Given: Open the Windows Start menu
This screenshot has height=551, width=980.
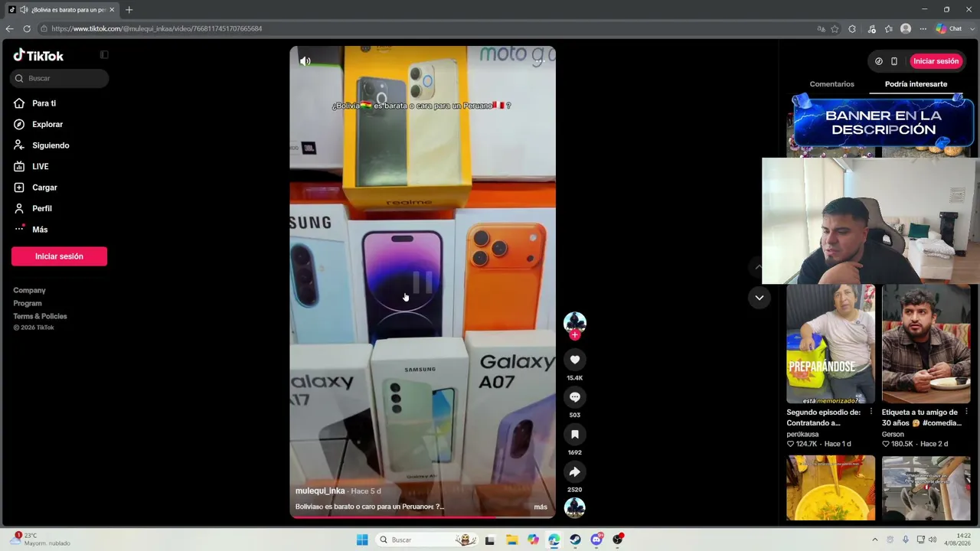Looking at the screenshot, I should pos(362,540).
